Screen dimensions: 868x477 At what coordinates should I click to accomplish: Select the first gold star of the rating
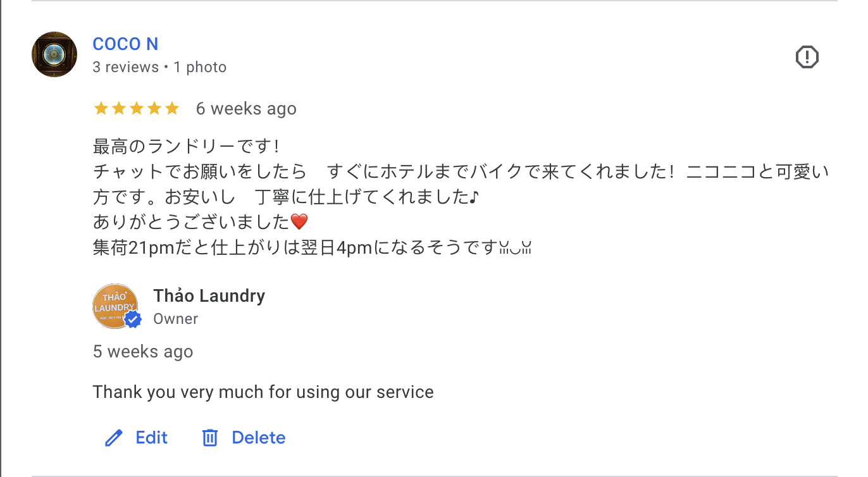[101, 108]
